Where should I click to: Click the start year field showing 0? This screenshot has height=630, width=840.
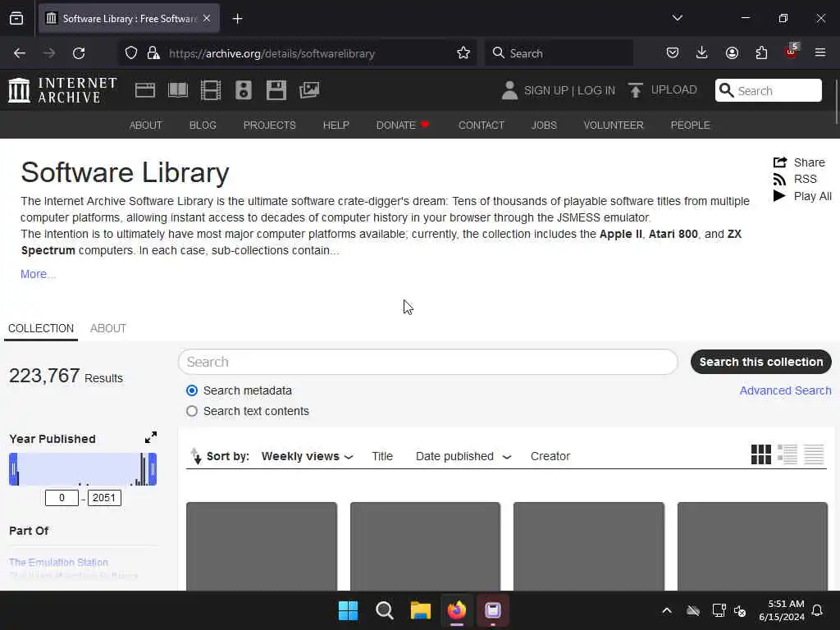tap(62, 498)
